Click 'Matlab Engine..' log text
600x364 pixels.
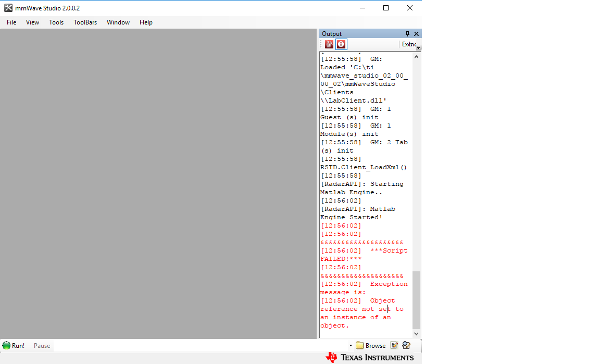[351, 192]
